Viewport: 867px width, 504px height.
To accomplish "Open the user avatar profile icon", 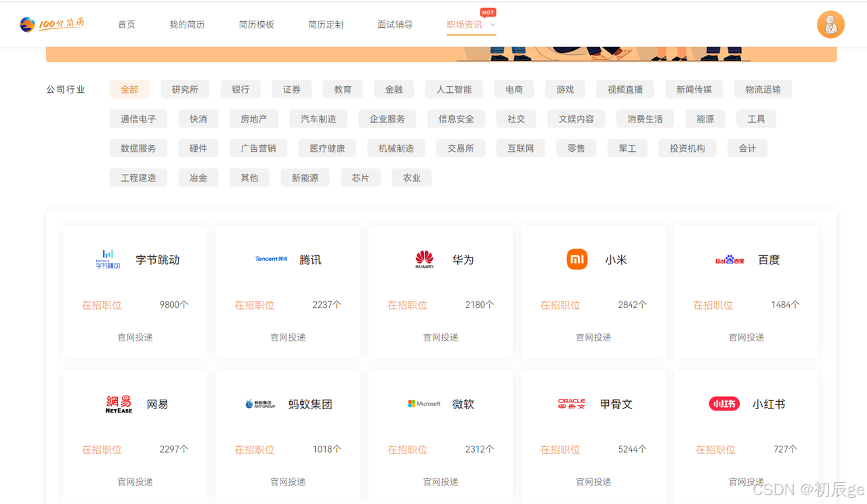I will 830,25.
